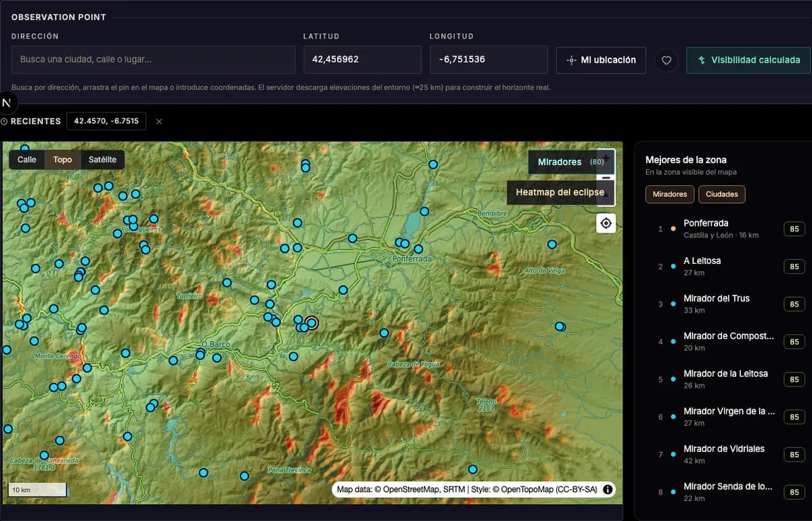Click the viewpoint marker near O Barco
The height and width of the screenshot is (521, 812).
point(200,354)
